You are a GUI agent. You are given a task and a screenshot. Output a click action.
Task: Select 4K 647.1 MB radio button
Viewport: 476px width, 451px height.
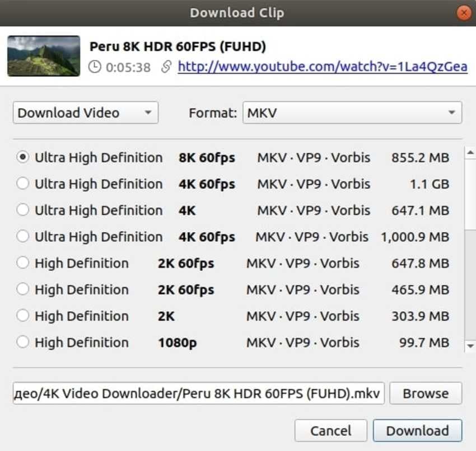22,210
